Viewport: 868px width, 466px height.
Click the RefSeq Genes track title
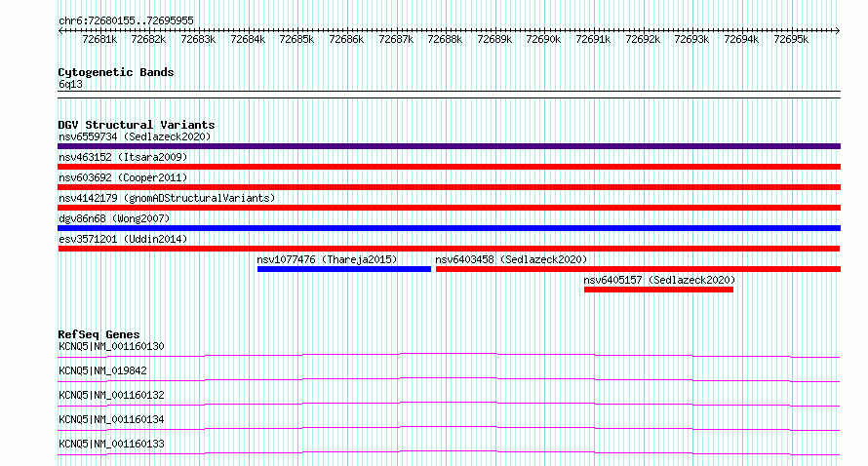click(x=99, y=334)
